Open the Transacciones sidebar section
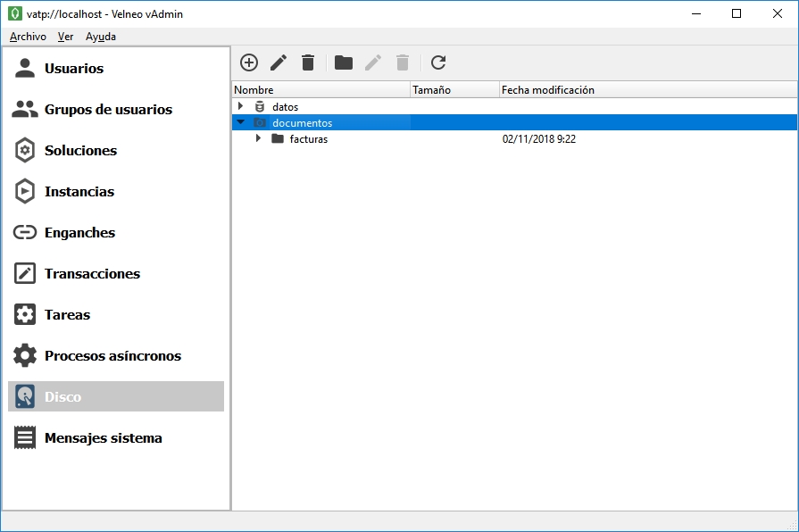Viewport: 799px width, 532px height. [92, 274]
